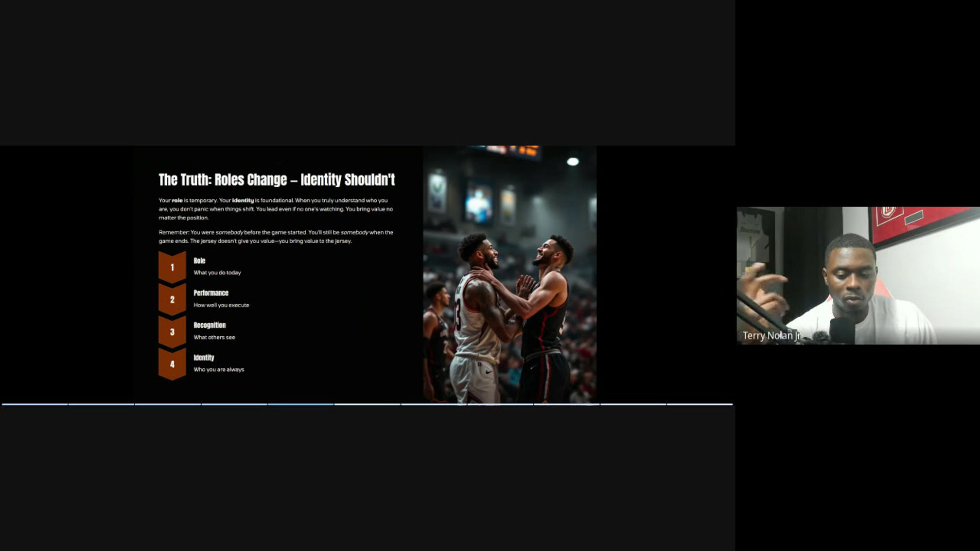The width and height of the screenshot is (980, 551).
Task: Click the orange chevron badge numbered 1
Action: (172, 267)
